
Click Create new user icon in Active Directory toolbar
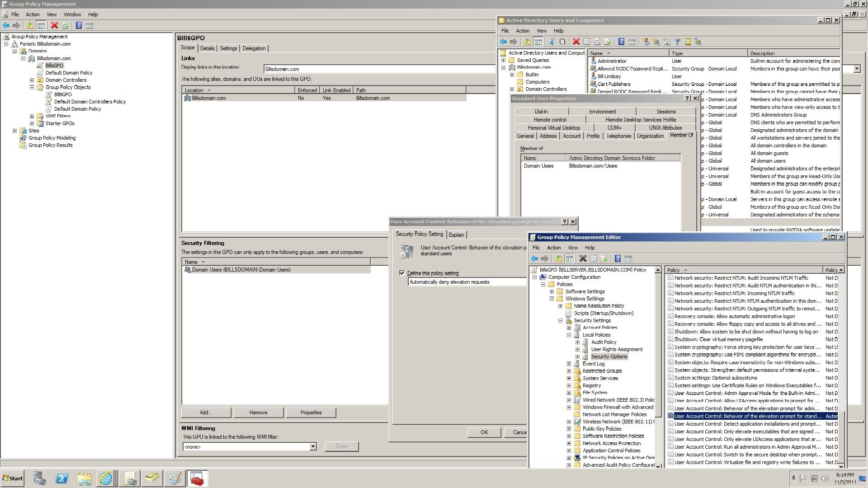pyautogui.click(x=646, y=42)
